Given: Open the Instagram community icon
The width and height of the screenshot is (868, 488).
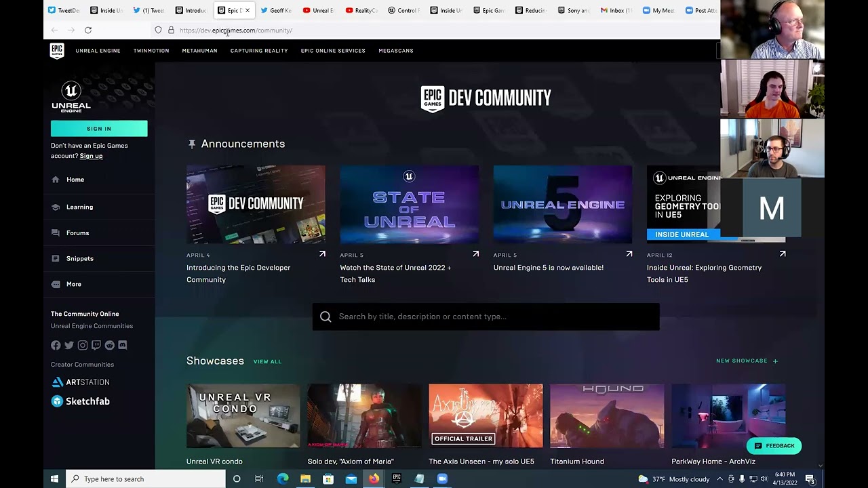Looking at the screenshot, I should 83,345.
